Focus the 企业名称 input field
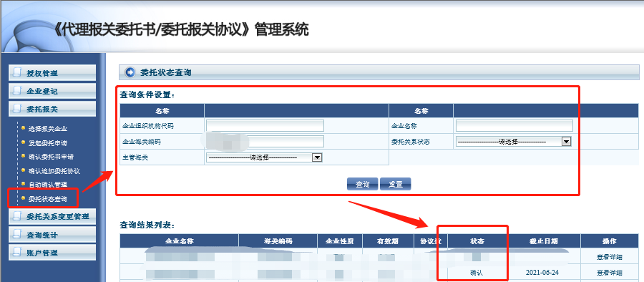 (x=514, y=126)
